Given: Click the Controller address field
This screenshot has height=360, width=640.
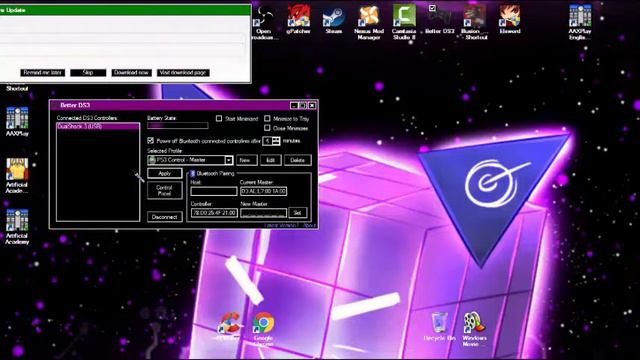Looking at the screenshot, I should tap(214, 213).
